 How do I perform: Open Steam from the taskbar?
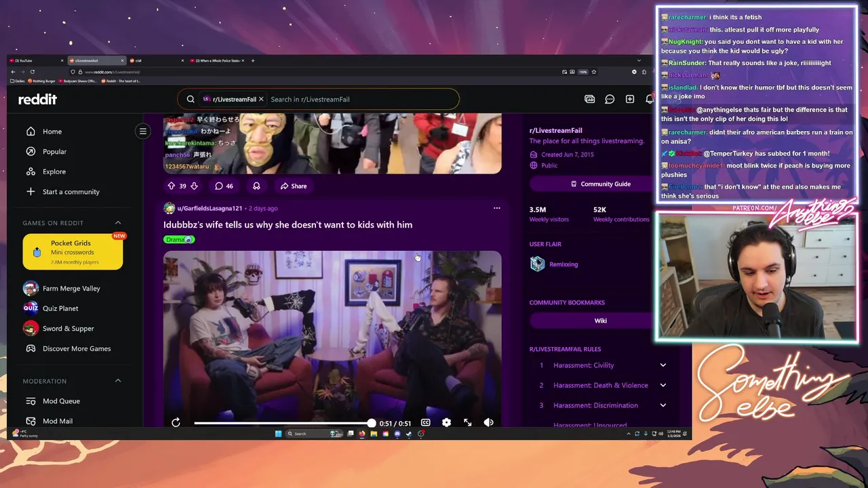(409, 434)
